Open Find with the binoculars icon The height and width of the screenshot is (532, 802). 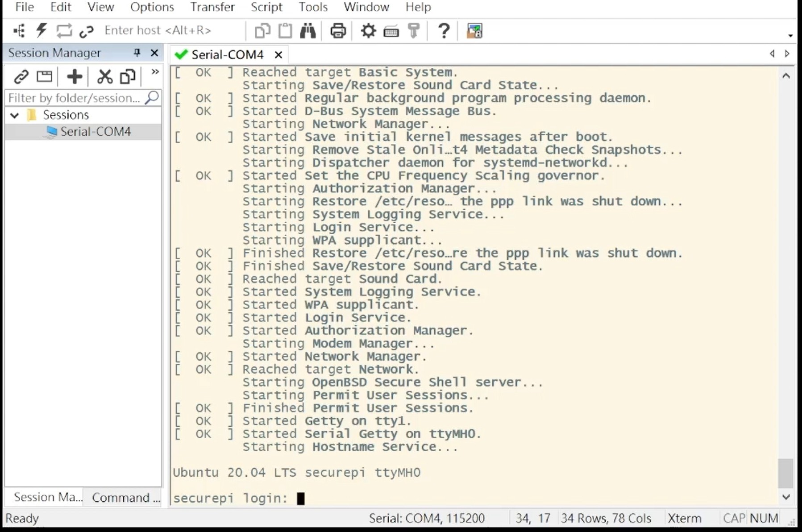click(308, 30)
